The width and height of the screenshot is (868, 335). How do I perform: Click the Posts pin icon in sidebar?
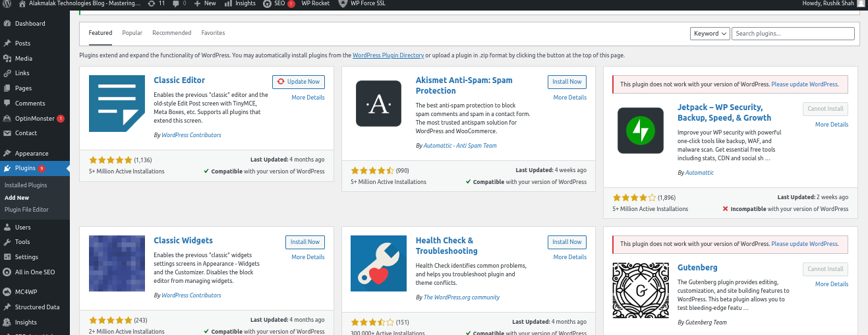point(7,44)
